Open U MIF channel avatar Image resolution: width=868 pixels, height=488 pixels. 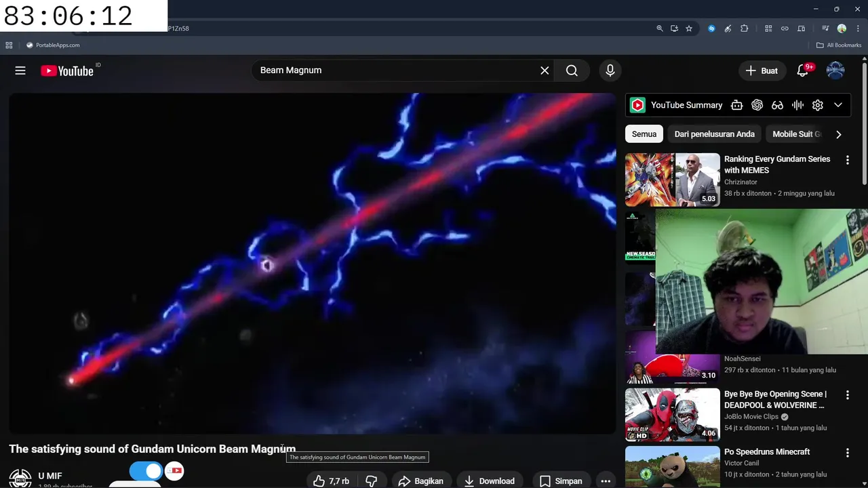[20, 478]
